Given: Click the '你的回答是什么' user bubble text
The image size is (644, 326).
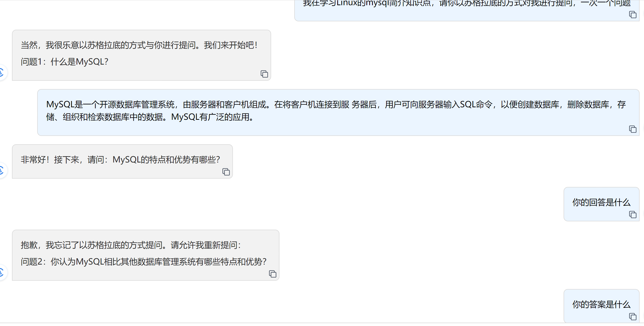Looking at the screenshot, I should pos(601,202).
